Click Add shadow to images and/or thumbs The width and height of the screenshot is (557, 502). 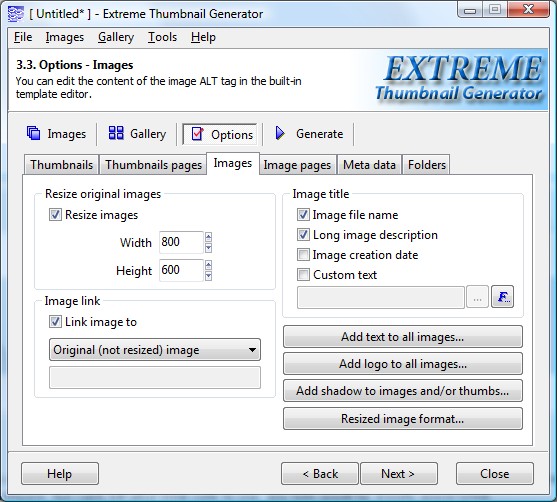click(403, 391)
